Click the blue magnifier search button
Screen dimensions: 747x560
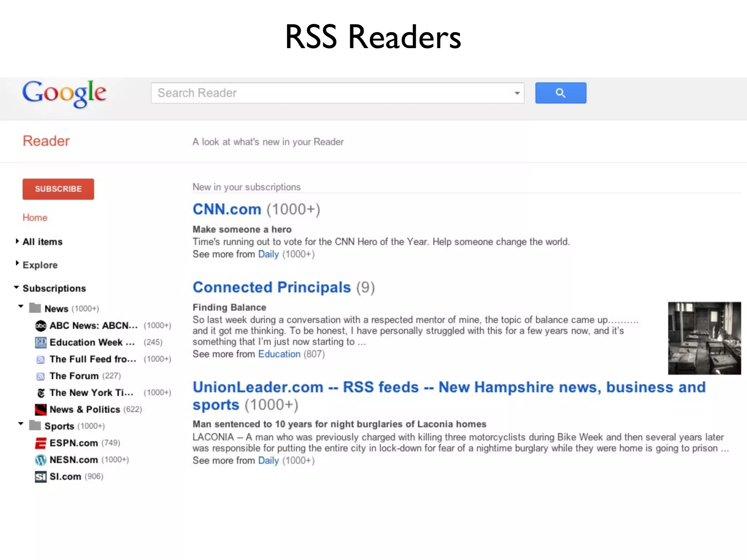coord(561,93)
